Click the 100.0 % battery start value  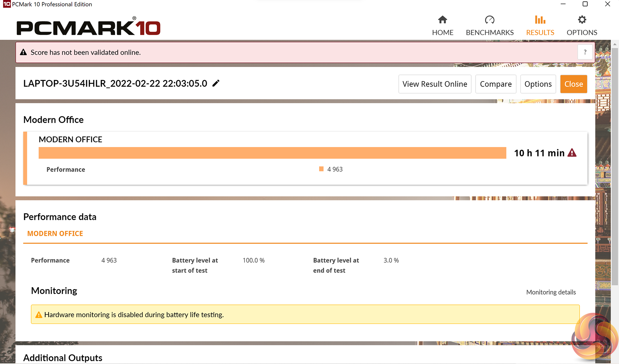[254, 260]
